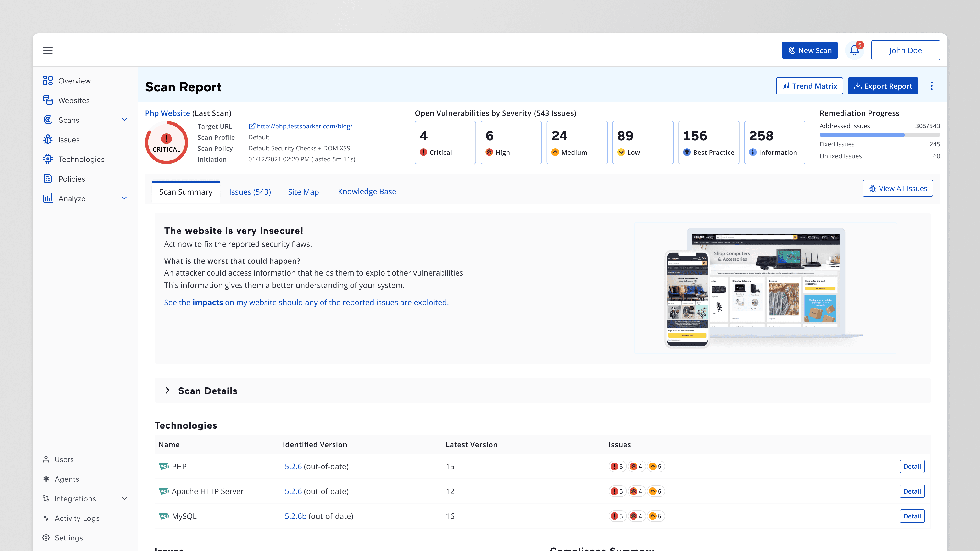Click the Best Practice severity icon

point(687,152)
